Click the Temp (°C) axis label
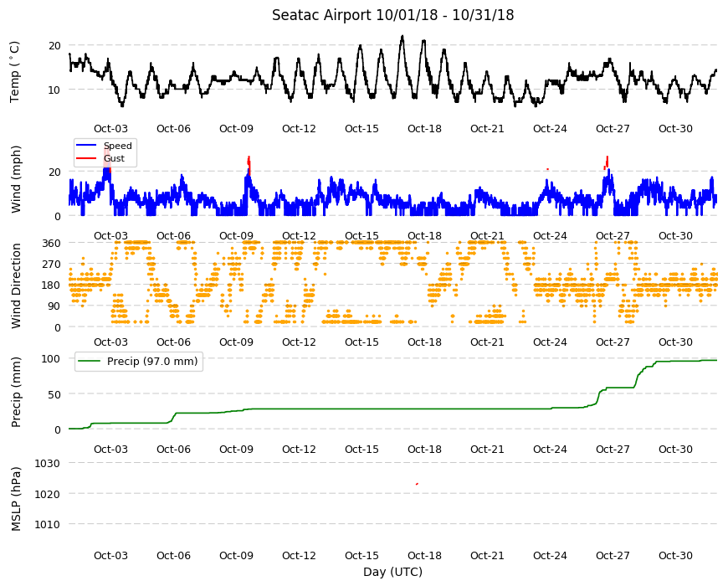 [x=15, y=71]
